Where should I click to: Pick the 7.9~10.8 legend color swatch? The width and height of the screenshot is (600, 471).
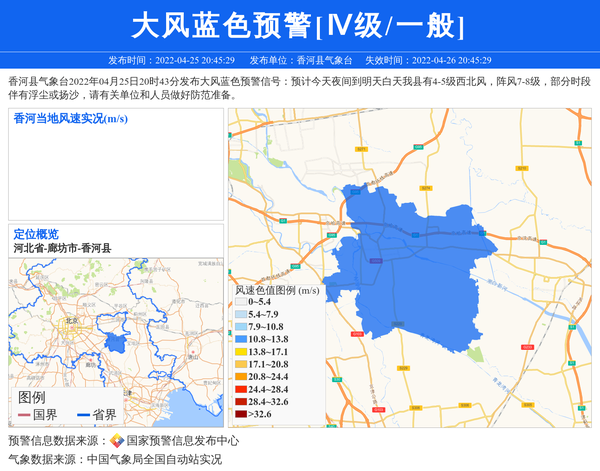coord(241,327)
